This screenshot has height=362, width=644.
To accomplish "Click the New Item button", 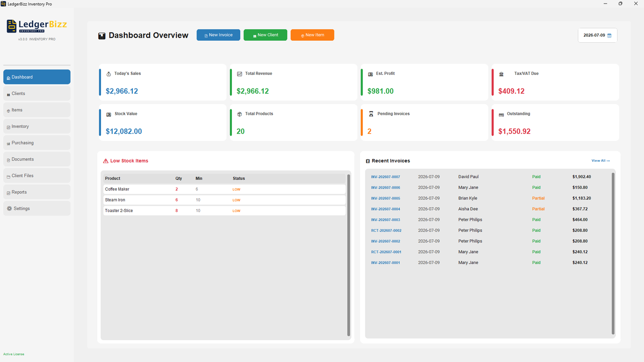I will (x=312, y=35).
